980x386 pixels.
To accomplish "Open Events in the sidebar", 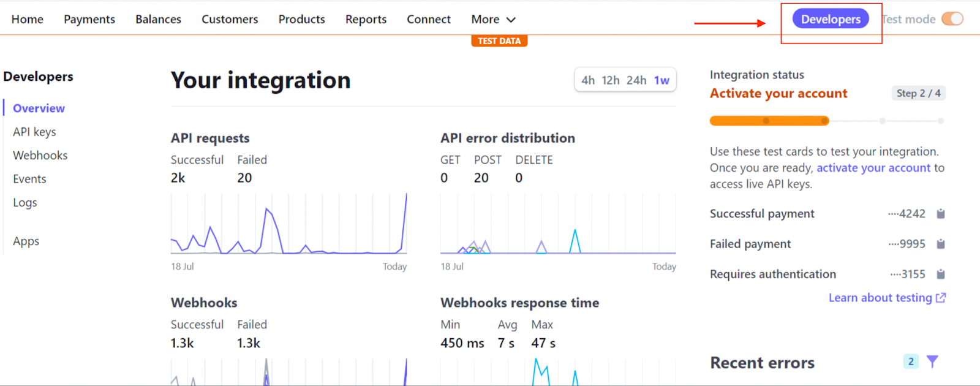I will (30, 179).
